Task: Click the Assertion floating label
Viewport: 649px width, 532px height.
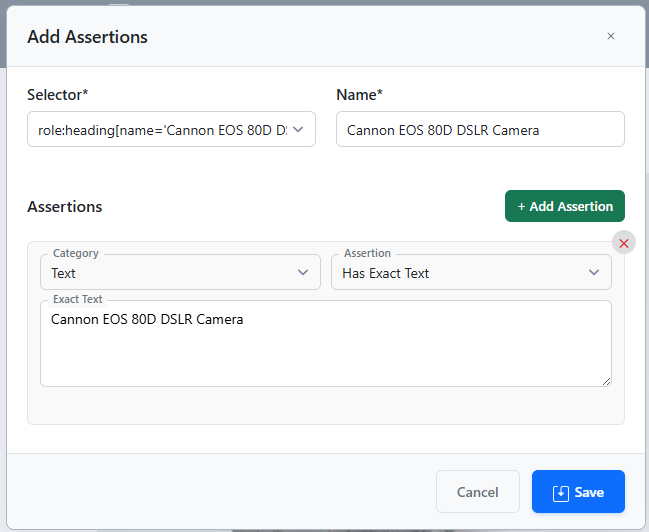Action: click(x=367, y=254)
